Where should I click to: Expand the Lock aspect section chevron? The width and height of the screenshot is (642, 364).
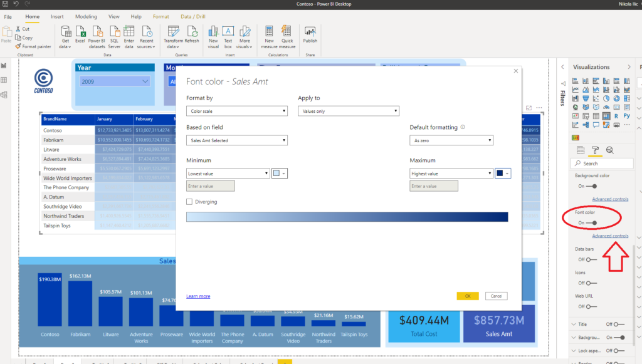pyautogui.click(x=574, y=351)
